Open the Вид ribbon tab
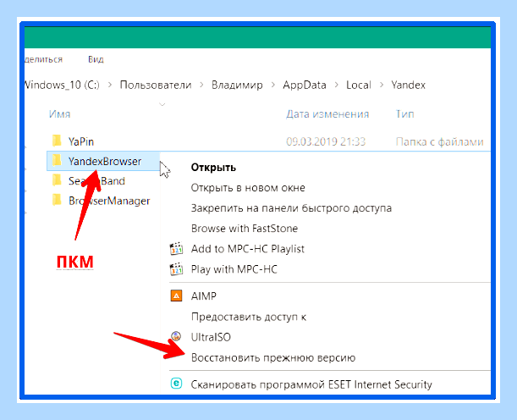 pos(96,59)
